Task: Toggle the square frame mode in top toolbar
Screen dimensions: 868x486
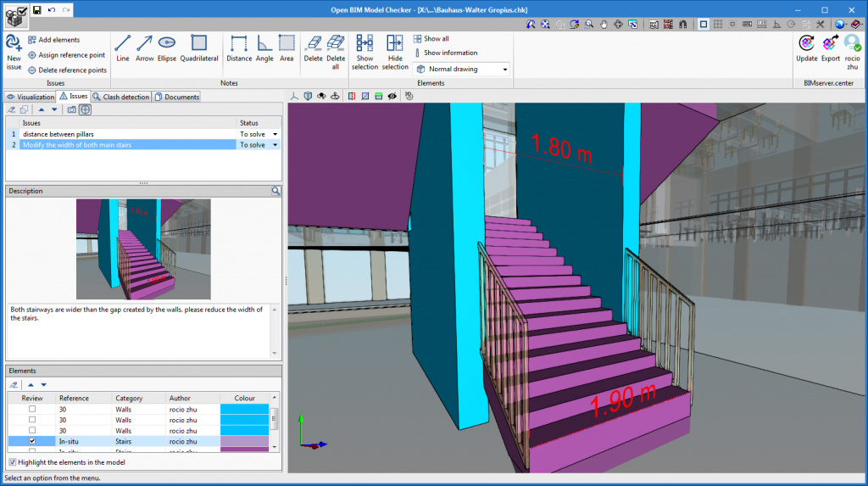Action: click(x=703, y=25)
